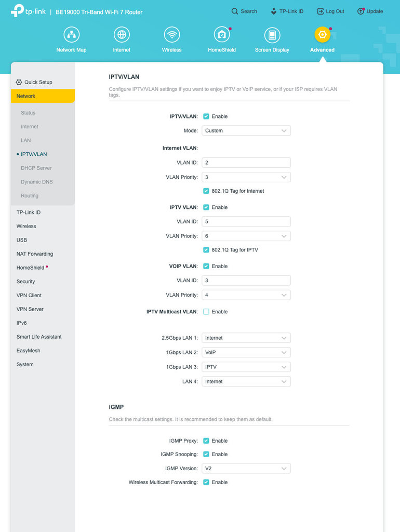Open the 1Gbps LAN 2 dropdown
Screen dimensions: 400x532
pyautogui.click(x=246, y=352)
